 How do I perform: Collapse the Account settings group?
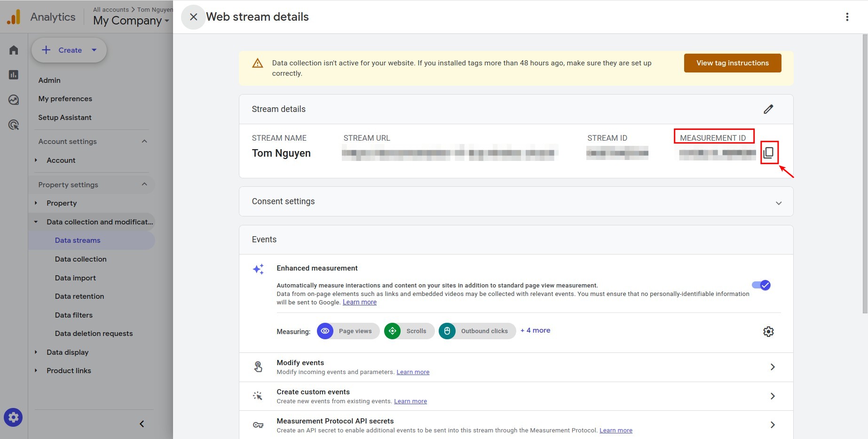coord(144,142)
